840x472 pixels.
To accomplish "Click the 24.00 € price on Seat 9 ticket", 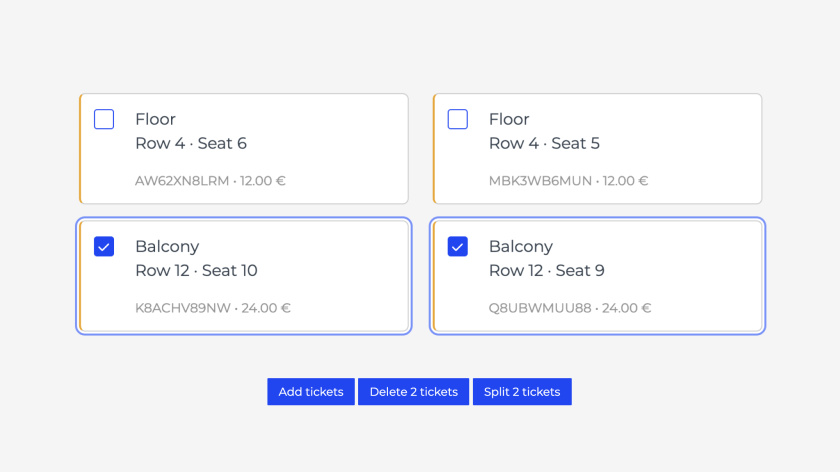I will 626,308.
